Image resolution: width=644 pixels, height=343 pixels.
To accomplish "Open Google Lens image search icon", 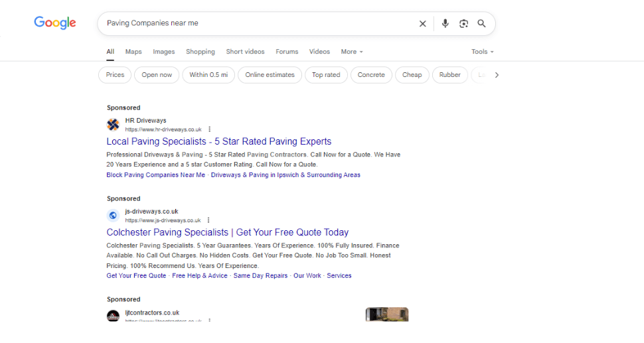I will tap(463, 24).
